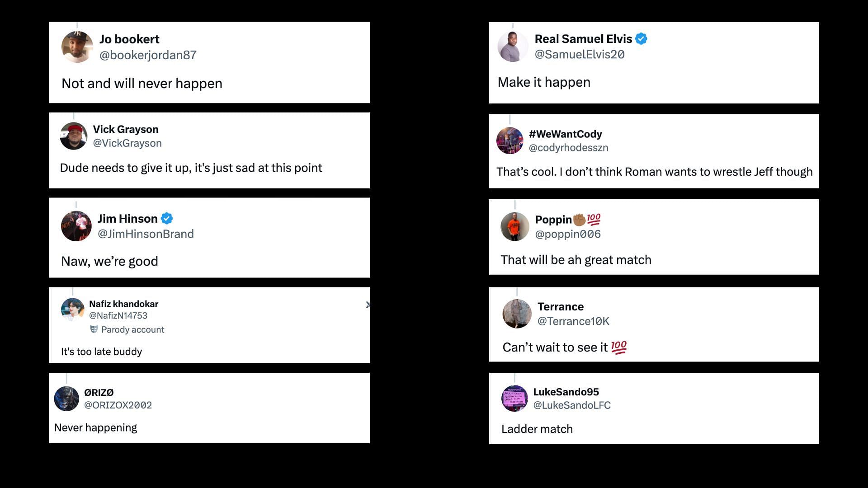The height and width of the screenshot is (488, 868).
Task: Click the close X beside Nafiz's tweet
Action: [x=368, y=305]
